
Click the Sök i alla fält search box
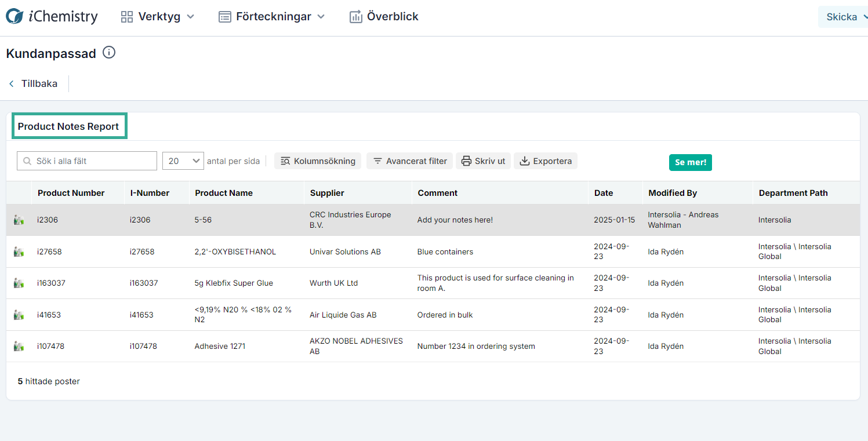pyautogui.click(x=87, y=161)
